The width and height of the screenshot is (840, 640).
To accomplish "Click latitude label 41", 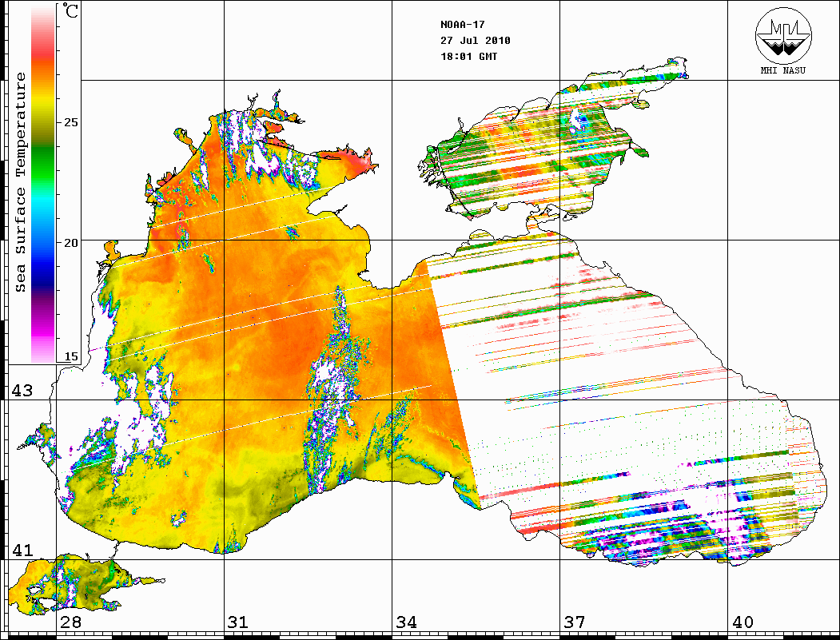I will (x=22, y=550).
